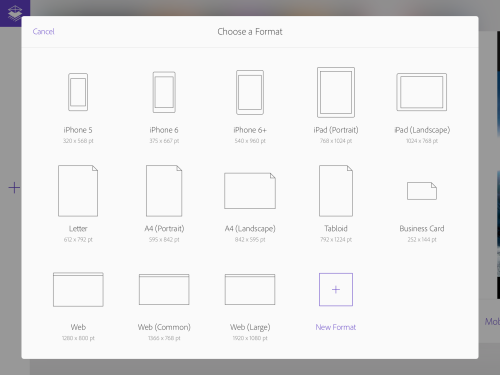The height and width of the screenshot is (375, 500).
Task: Click the iPhone 6+ label text
Action: (x=250, y=130)
